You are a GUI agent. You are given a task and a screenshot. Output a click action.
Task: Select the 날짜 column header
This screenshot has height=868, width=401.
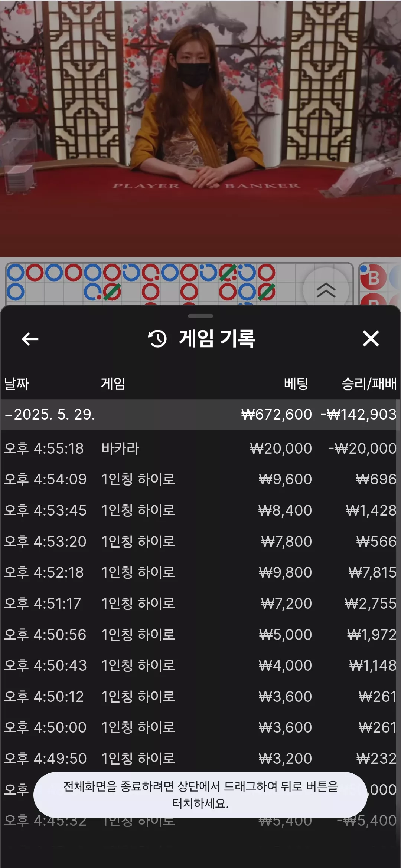coord(16,384)
